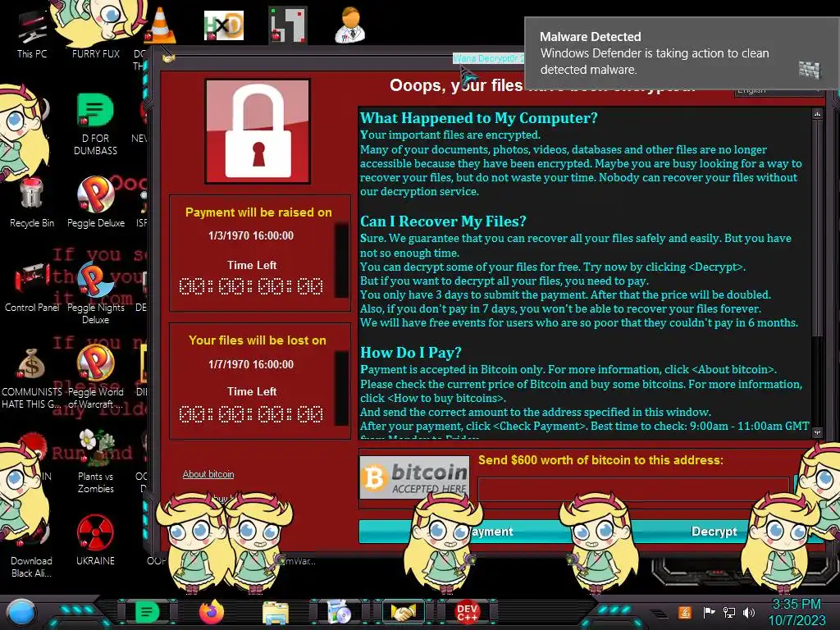Screen dimensions: 840x630
Task: Open the doctor figure desktop icon
Action: pyautogui.click(x=349, y=25)
